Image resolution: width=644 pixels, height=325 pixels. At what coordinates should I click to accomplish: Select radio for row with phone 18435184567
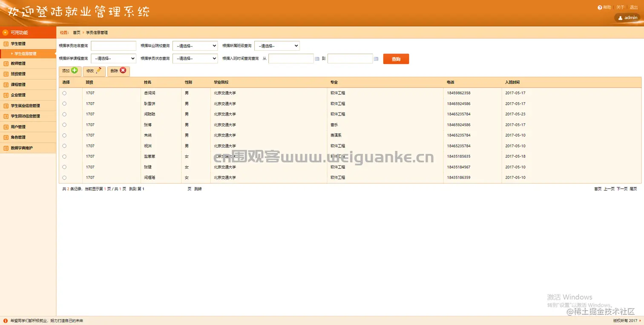[64, 167]
